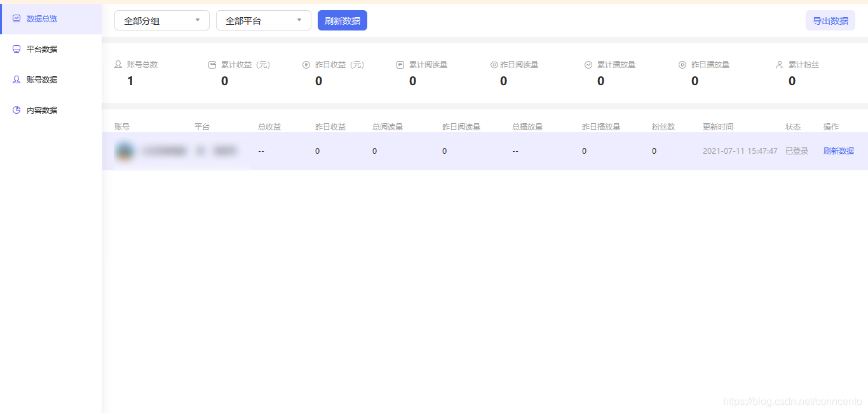Viewport: 868px width, 413px height.
Task: Click the timestamp 2021-07-11 15:47:47
Action: pos(740,151)
